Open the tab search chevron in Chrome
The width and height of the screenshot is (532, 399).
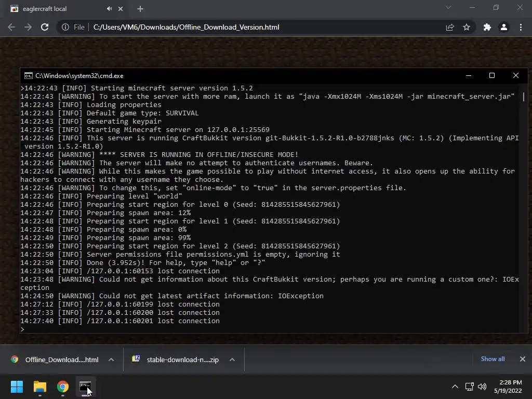click(448, 7)
